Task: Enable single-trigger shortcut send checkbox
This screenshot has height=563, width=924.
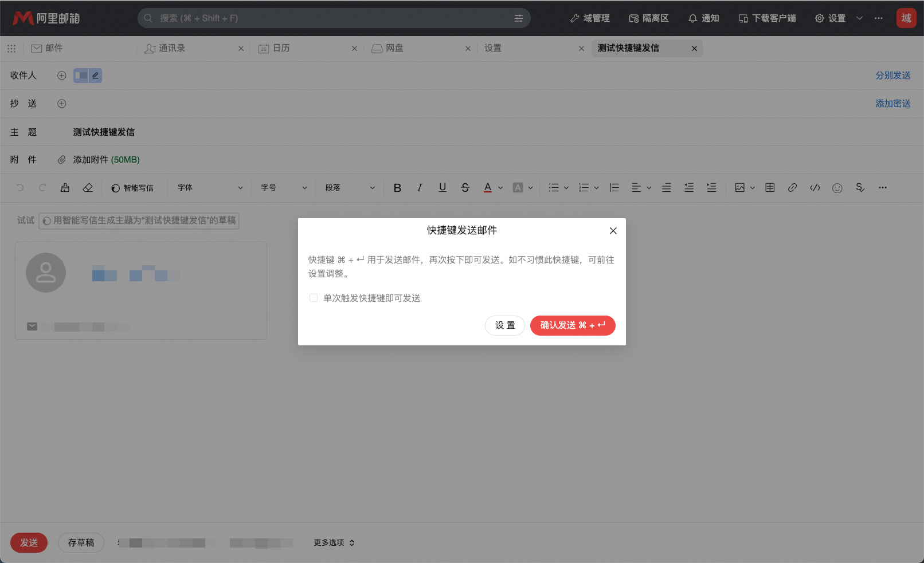Action: coord(314,298)
